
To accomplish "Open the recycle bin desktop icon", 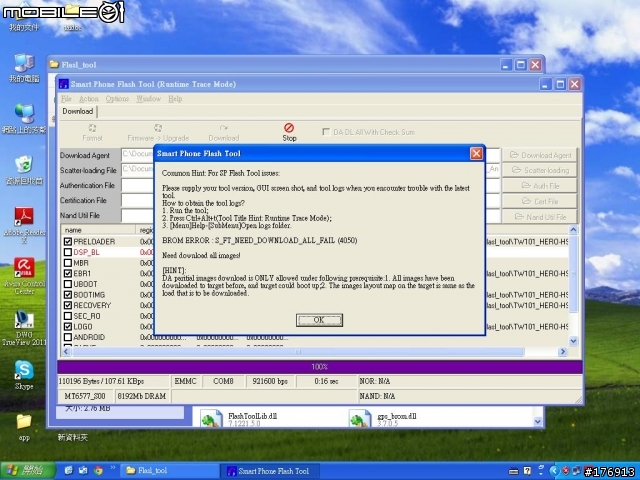I will (24, 170).
